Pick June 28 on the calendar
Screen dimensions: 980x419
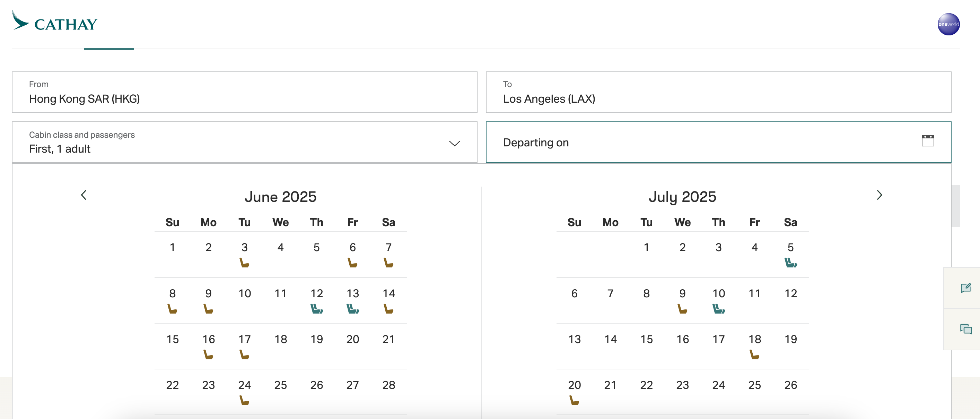coord(388,385)
